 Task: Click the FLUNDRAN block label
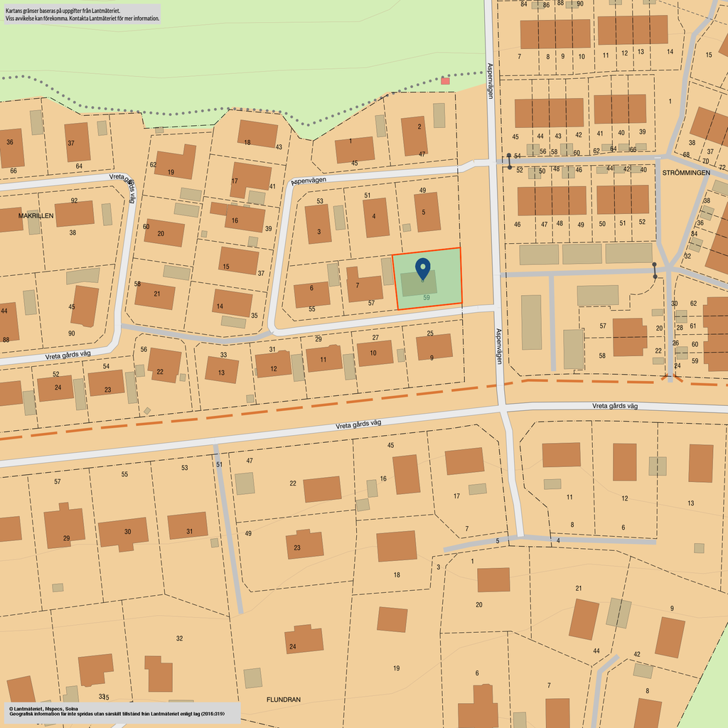coord(283,700)
